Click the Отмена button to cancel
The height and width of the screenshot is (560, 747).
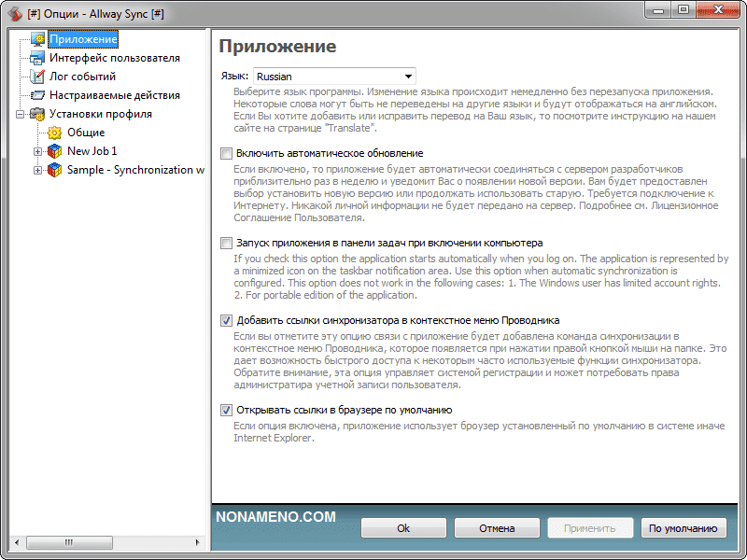coord(497,528)
